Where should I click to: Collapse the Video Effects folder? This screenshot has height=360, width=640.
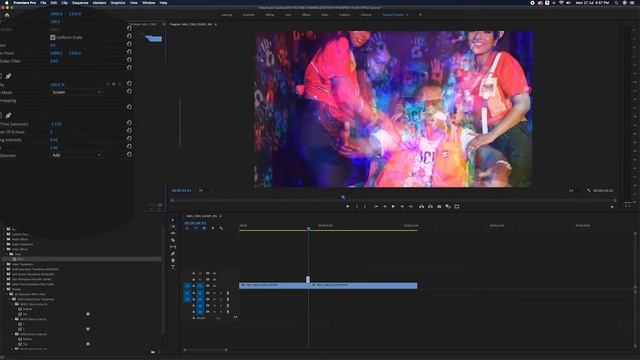pyautogui.click(x=4, y=249)
